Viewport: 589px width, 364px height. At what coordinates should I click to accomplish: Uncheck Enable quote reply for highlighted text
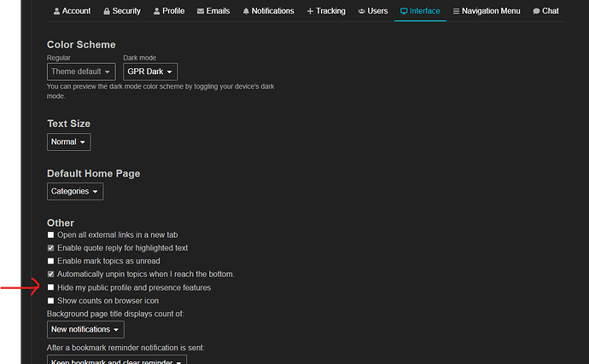click(51, 248)
